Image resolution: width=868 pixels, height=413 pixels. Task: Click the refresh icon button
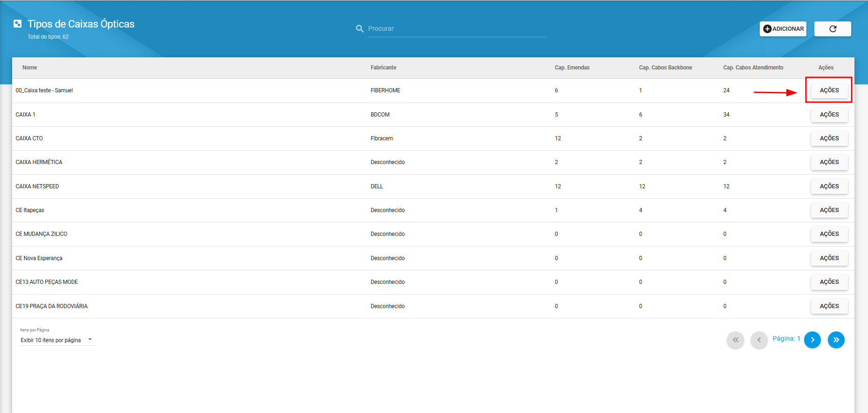pos(833,29)
